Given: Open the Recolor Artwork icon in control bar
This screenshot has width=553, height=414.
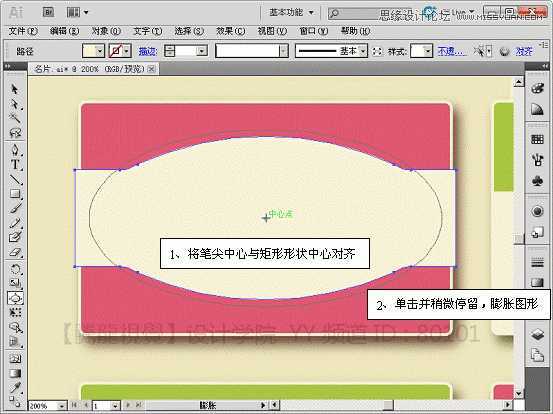Looking at the screenshot, I should pyautogui.click(x=504, y=52).
